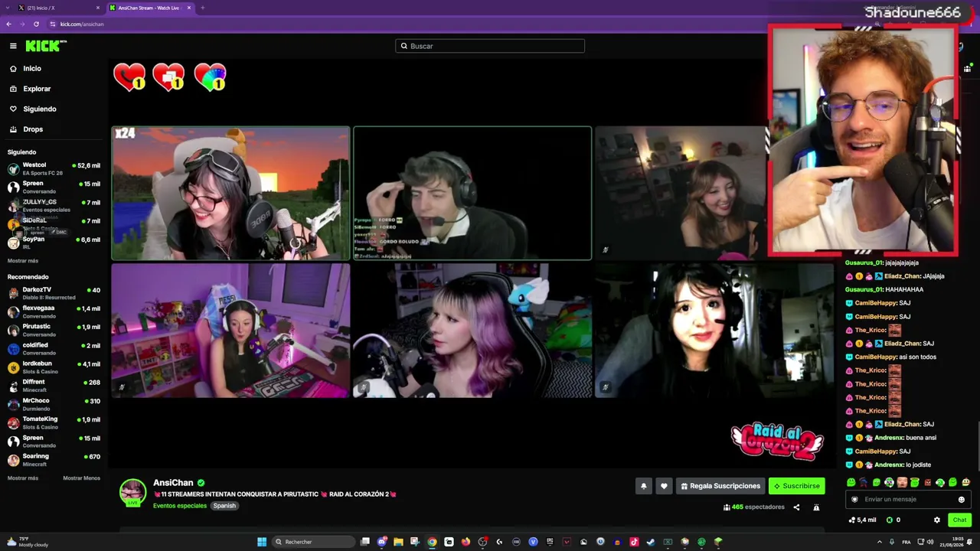Click the Regala Suscripciones button
Image resolution: width=980 pixels, height=551 pixels.
[720, 486]
